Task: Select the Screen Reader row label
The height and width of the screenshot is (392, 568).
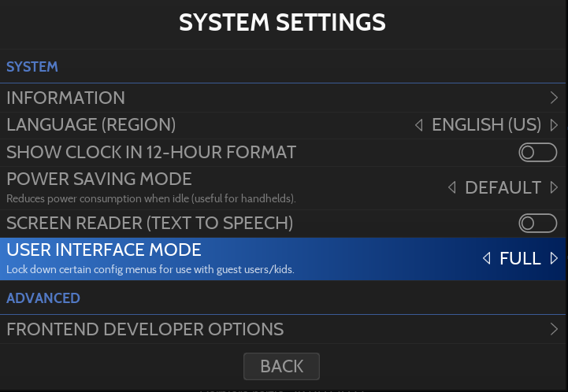Action: coord(150,224)
